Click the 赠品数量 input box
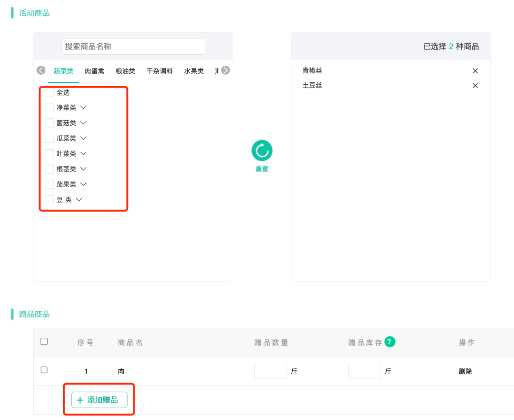 [x=270, y=371]
